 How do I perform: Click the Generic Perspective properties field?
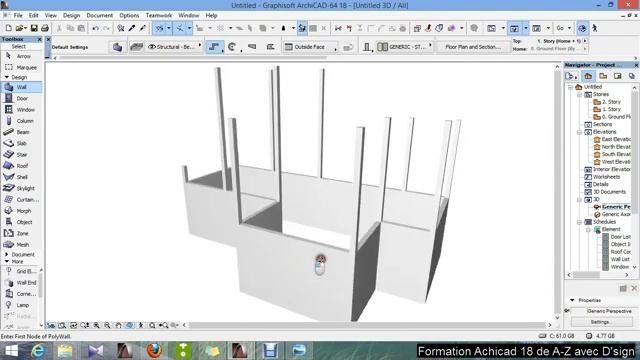[x=609, y=311]
